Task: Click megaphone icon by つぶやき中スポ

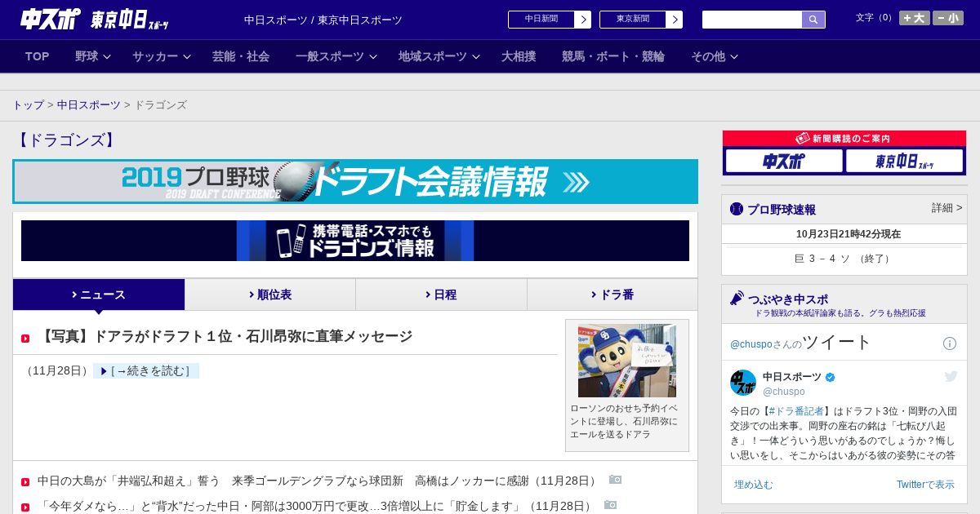Action: [737, 299]
